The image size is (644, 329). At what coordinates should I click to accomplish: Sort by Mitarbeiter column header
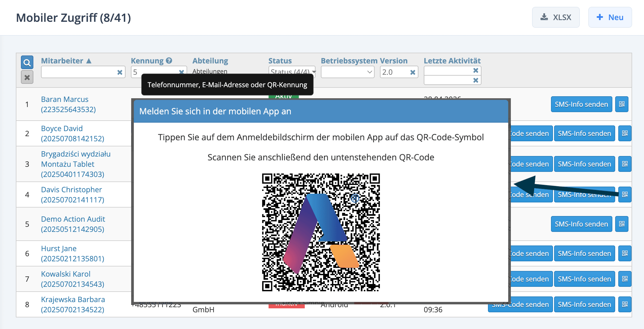coord(66,61)
